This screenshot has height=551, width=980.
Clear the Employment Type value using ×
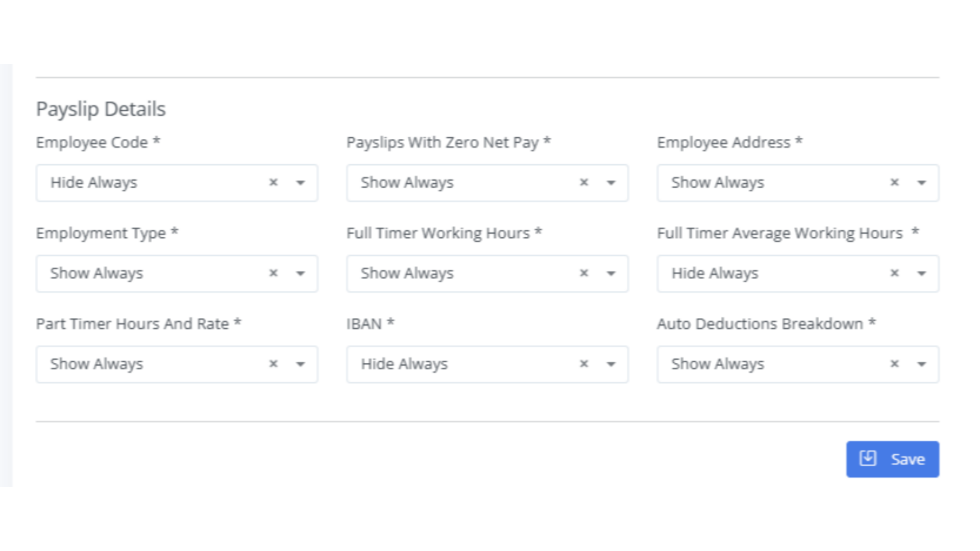point(274,273)
